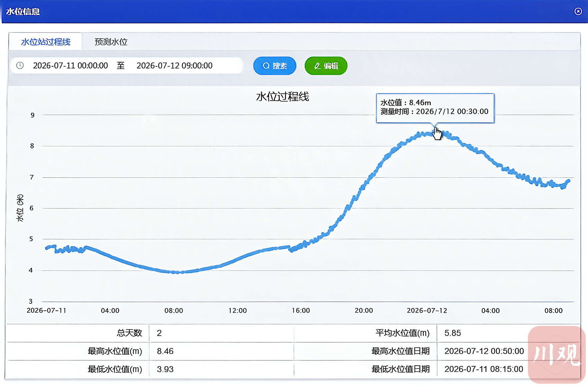588x386 pixels.
Task: Click the clock icon in date range field
Action: [x=20, y=65]
